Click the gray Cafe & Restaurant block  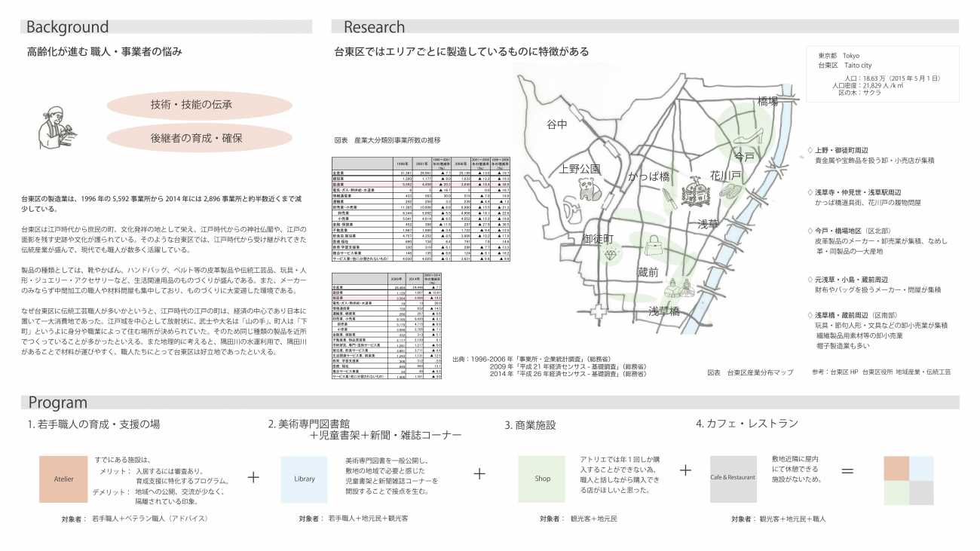pos(732,478)
